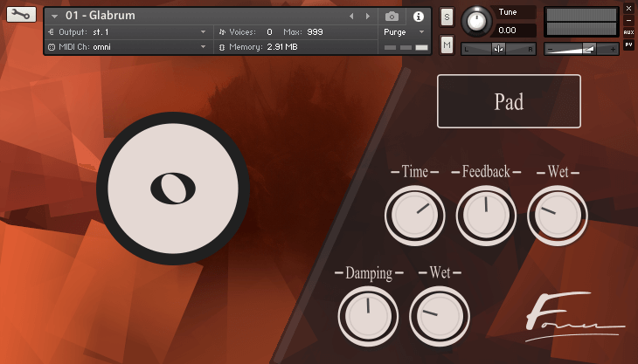Screen dimensions: 638x364
Task: Adjust the lower Wet knob beside Damping
Action: (440, 316)
